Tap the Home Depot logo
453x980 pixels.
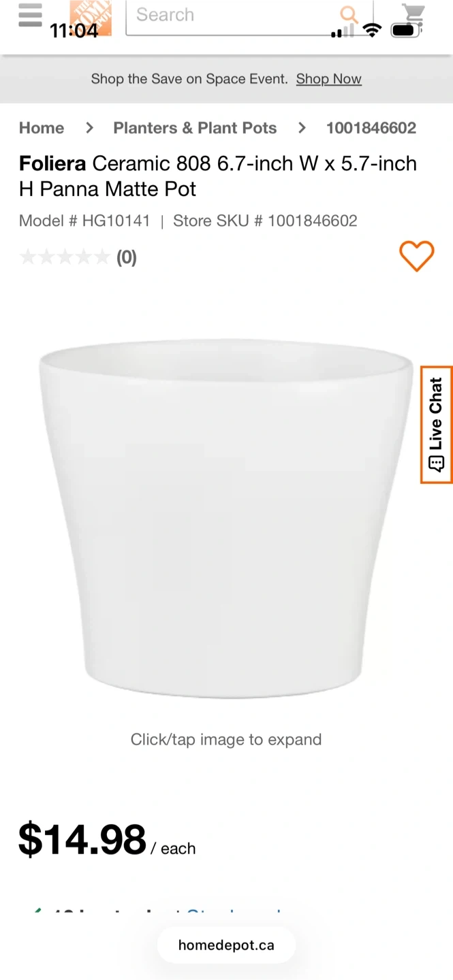tap(90, 18)
